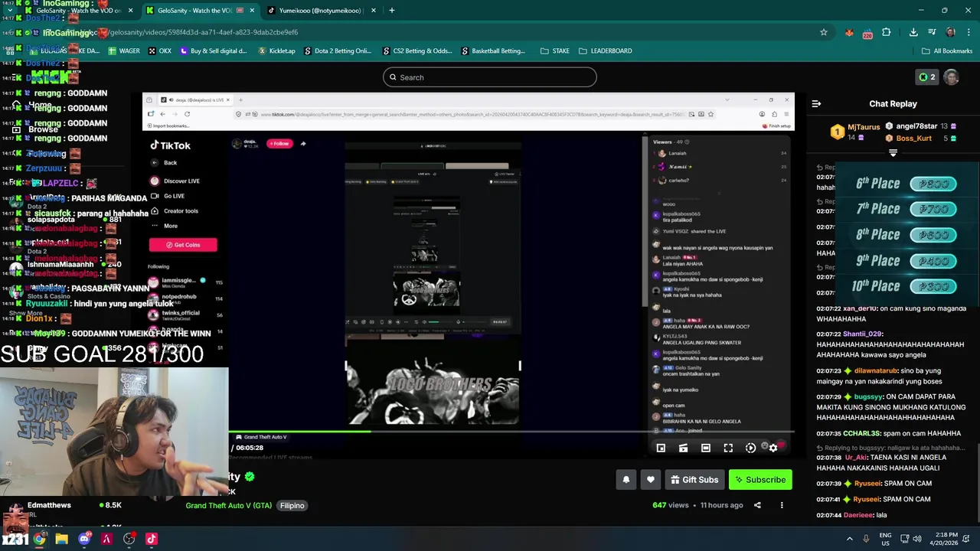Open the Grand Theft Auto V (GTA) category link
This screenshot has width=980, height=551.
[228, 506]
